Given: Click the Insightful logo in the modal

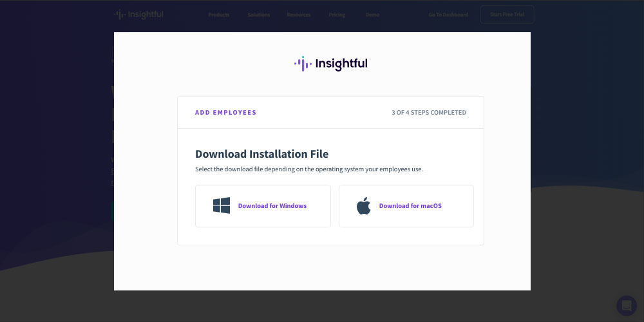Looking at the screenshot, I should [x=330, y=64].
